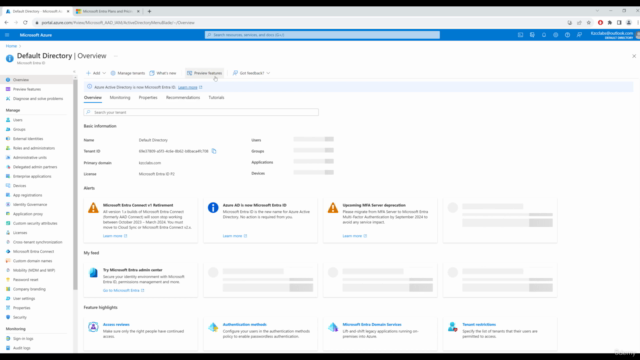Switch to Microsoft Entra Plans browser tab

point(107,11)
